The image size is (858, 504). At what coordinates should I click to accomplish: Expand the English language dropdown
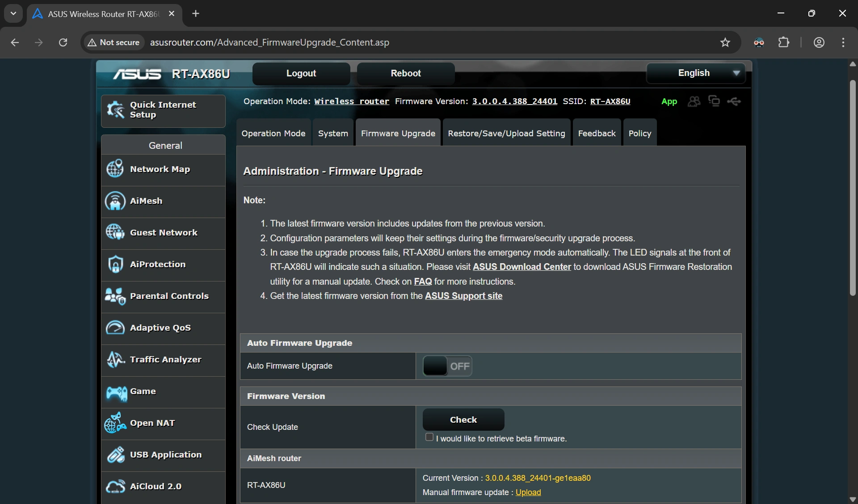pyautogui.click(x=695, y=73)
